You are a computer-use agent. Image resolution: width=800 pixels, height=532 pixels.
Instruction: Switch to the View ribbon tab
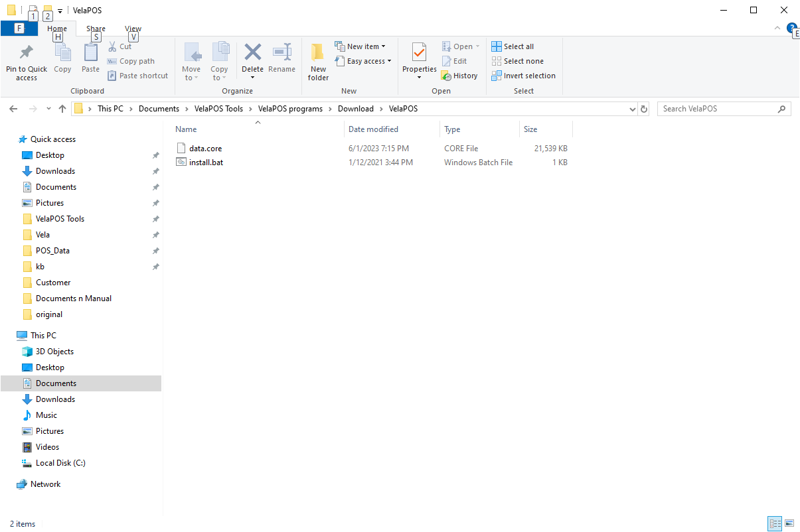pos(133,29)
